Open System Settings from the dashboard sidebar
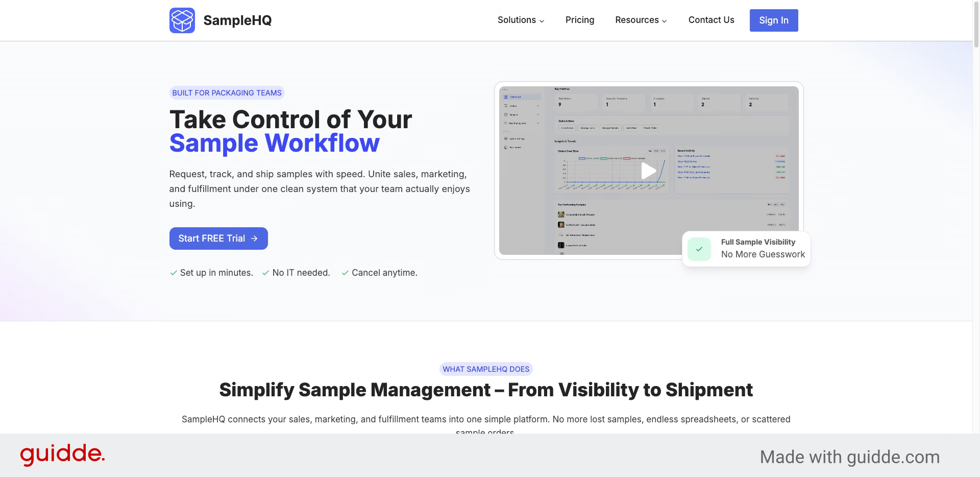The image size is (980, 477). pos(506,138)
